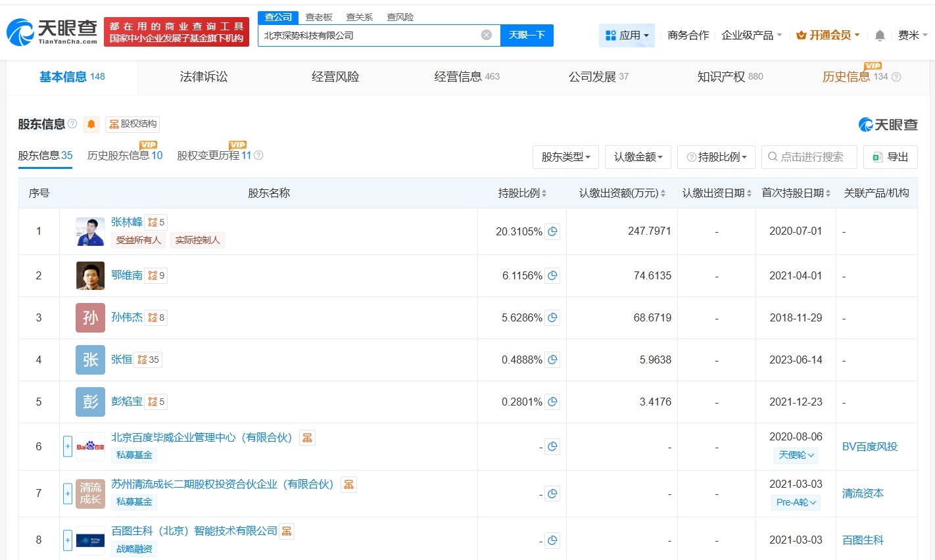This screenshot has width=935, height=560.
Task: Click equity structure icon after 百图生科 company name
Action: click(x=286, y=530)
